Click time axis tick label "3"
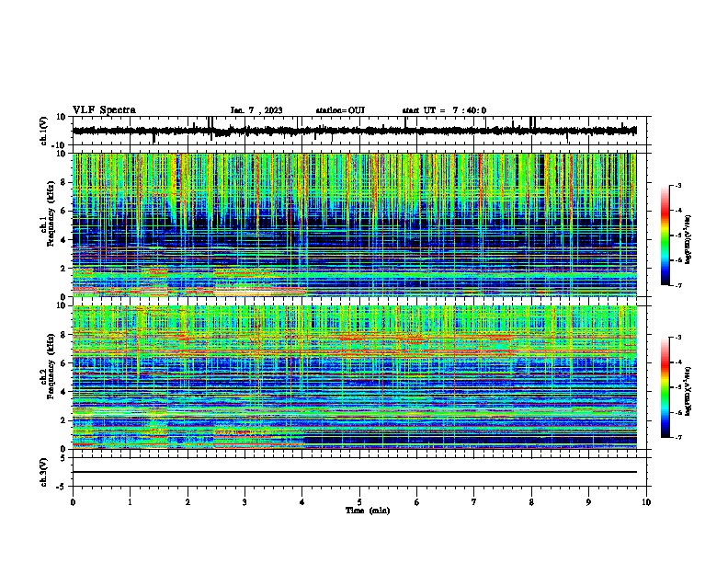The image size is (728, 563). tap(245, 502)
